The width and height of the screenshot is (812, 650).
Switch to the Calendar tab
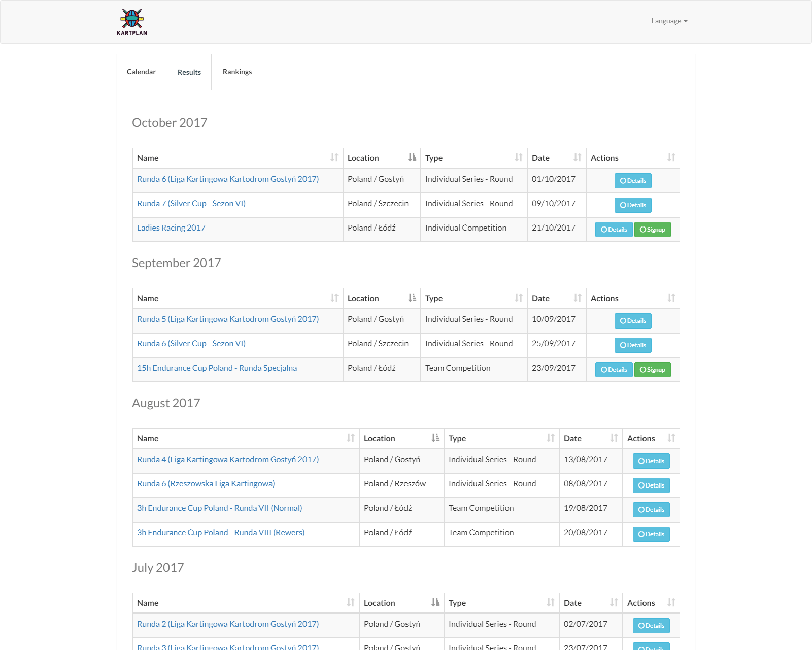tap(141, 72)
